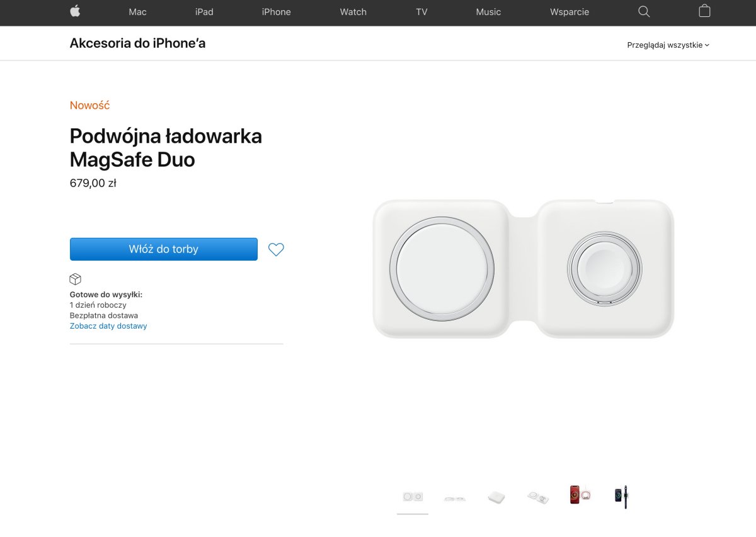Open the shopping bag icon
The image size is (756, 537).
coord(704,11)
